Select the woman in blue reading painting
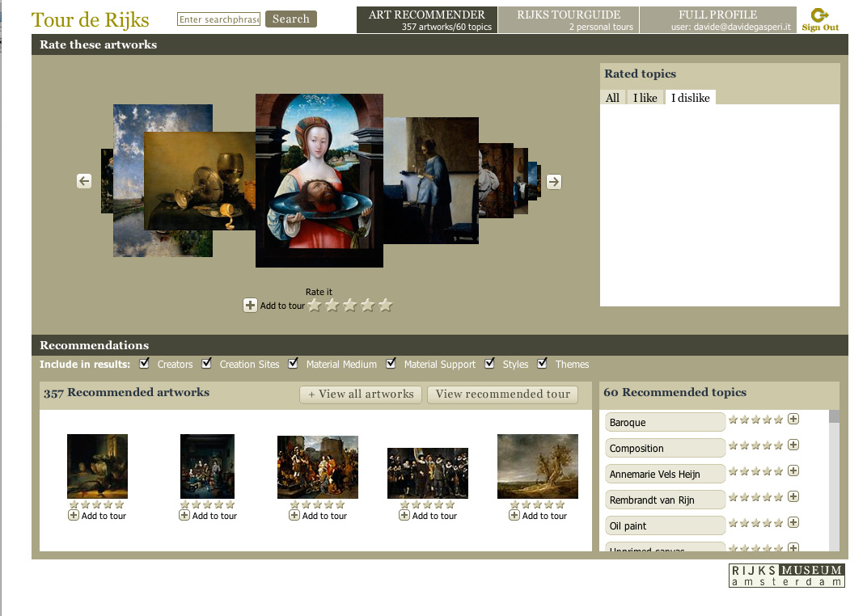Screen dimensions: 867x616 click(x=431, y=180)
